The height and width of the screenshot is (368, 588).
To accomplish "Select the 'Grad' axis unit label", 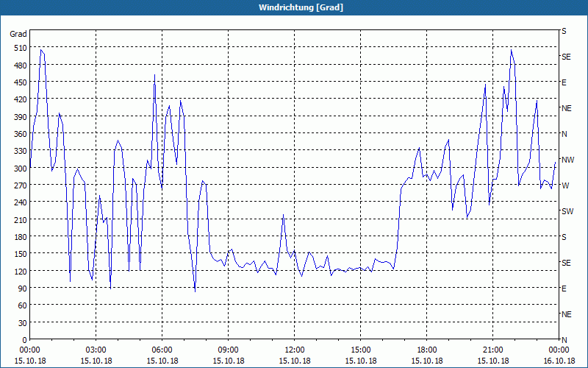I will (18, 34).
